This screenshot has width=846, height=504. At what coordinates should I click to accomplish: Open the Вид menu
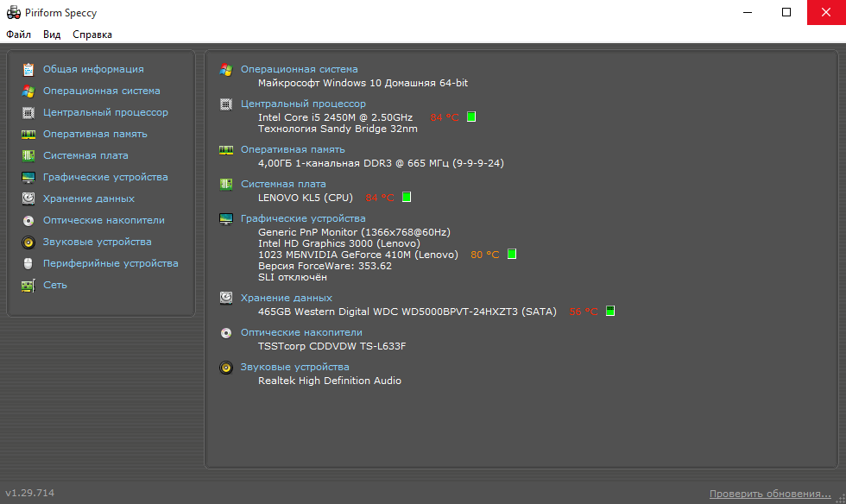52,35
